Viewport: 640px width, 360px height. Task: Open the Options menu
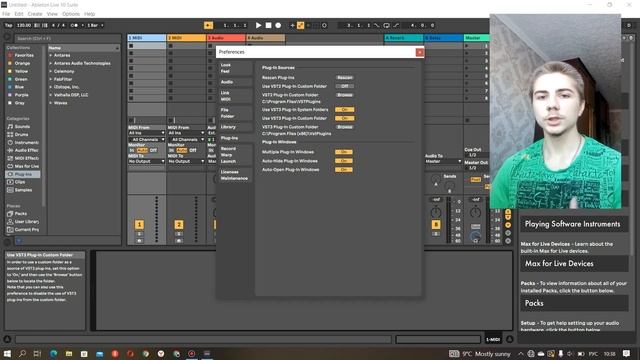71,14
